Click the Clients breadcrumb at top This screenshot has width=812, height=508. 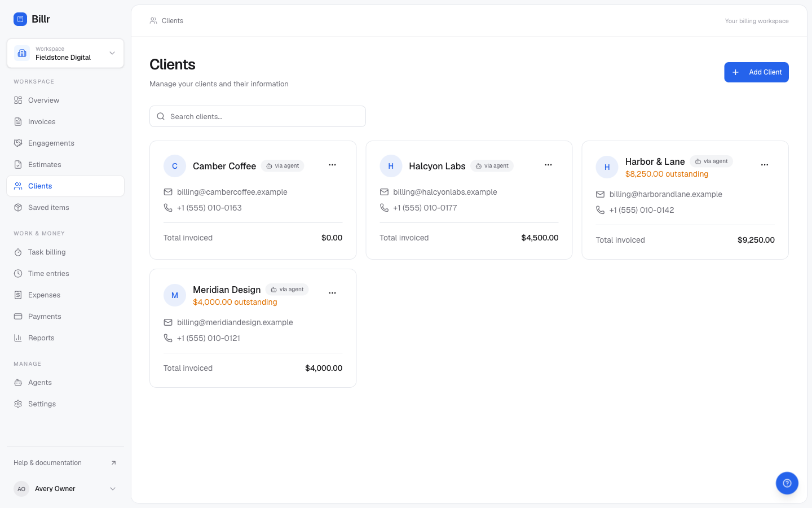click(x=173, y=21)
